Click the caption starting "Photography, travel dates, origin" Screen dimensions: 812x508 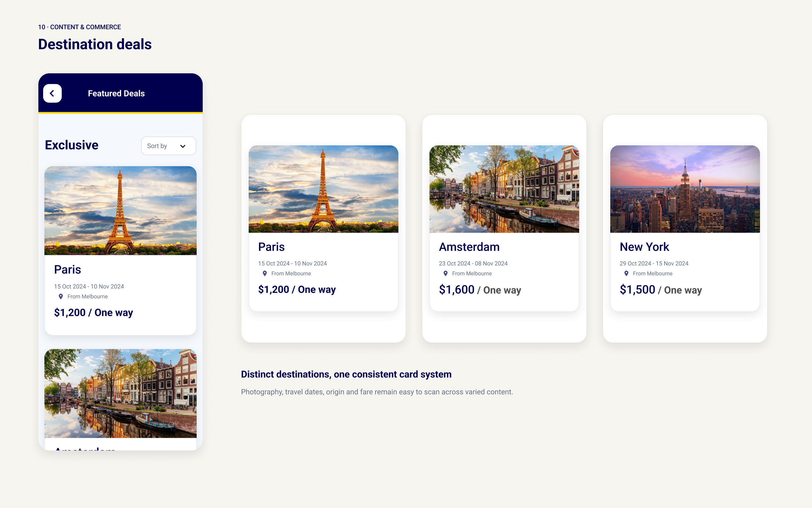(x=377, y=392)
